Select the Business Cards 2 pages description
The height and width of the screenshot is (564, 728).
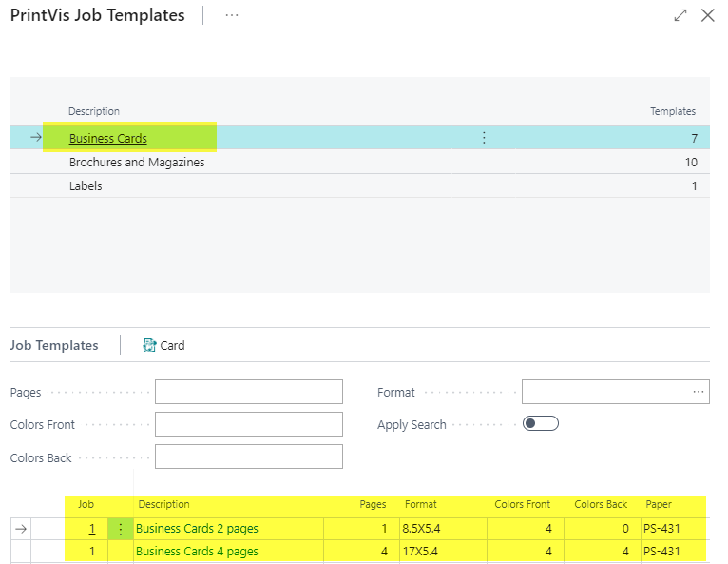tap(197, 529)
